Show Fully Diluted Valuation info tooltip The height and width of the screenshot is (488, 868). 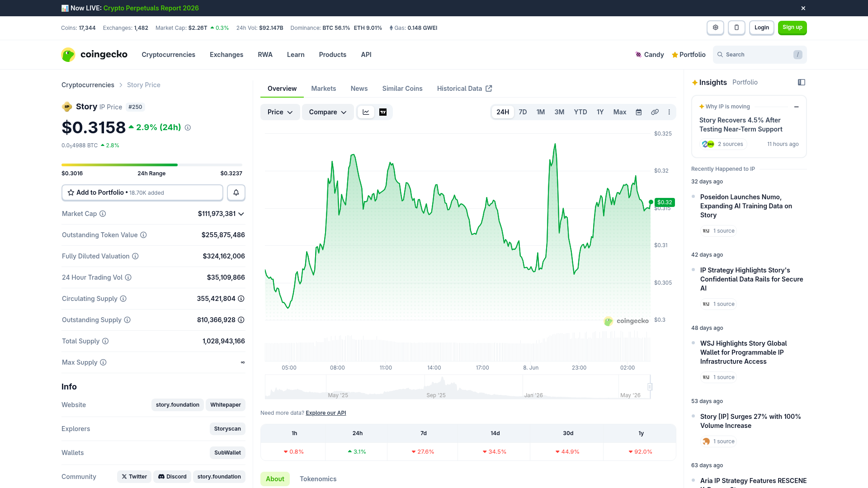coord(135,256)
